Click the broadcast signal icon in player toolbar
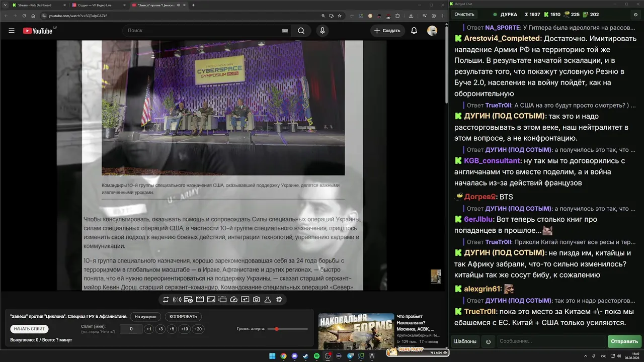The height and width of the screenshot is (362, 644). point(177,300)
